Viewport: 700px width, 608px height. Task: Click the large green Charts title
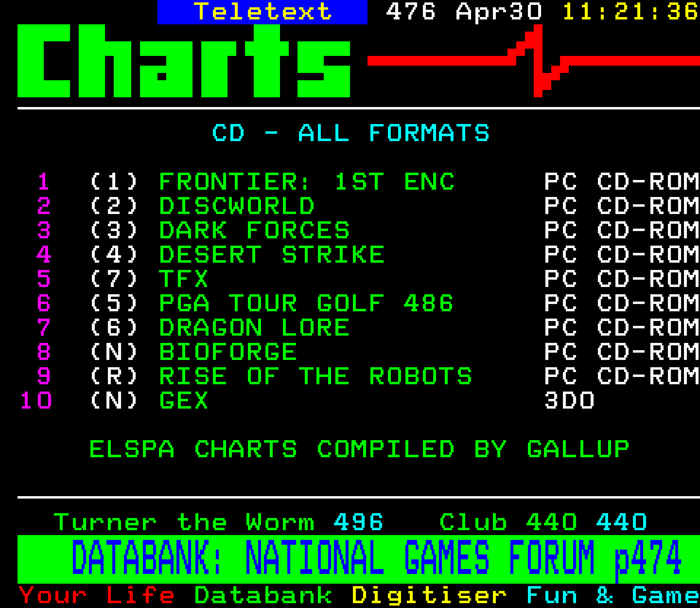[x=184, y=61]
